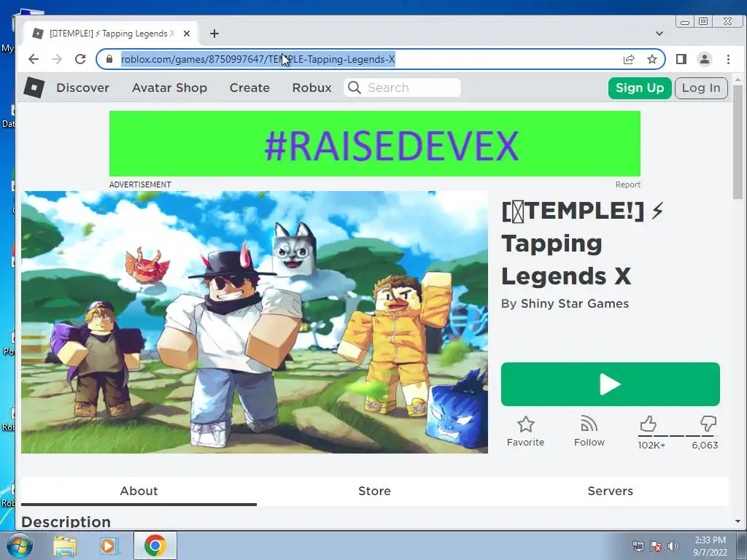
Task: Click the Roblox Search field
Action: (x=403, y=87)
